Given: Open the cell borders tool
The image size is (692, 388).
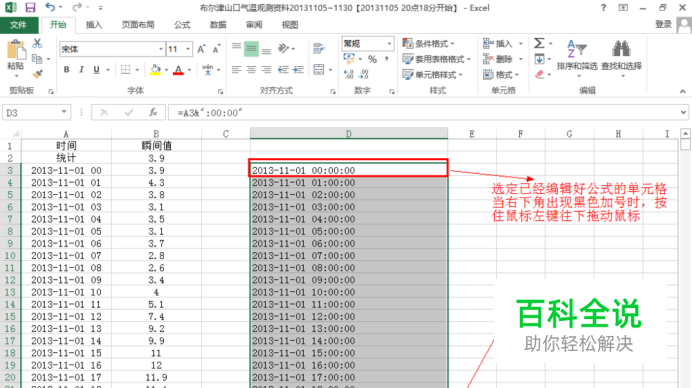Looking at the screenshot, I should click(x=126, y=69).
